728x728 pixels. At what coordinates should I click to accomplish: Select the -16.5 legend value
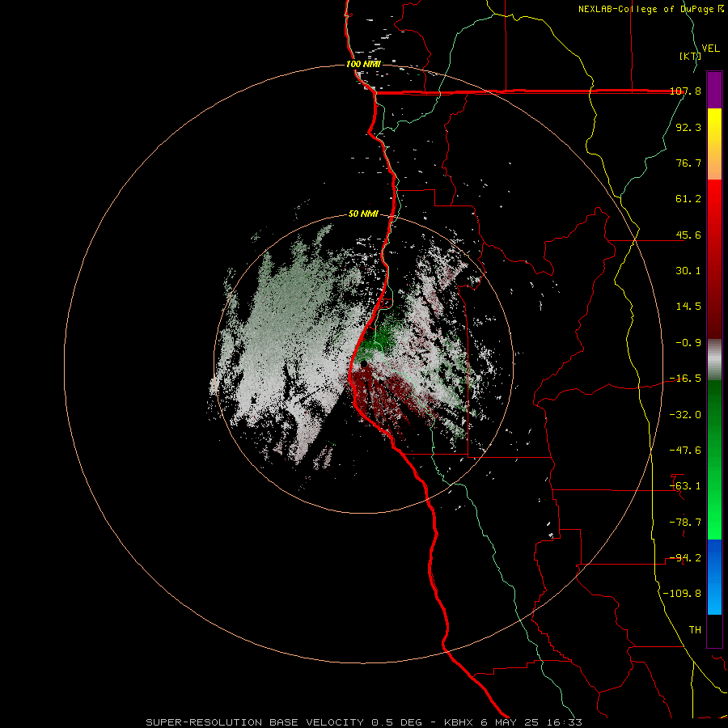click(x=685, y=379)
